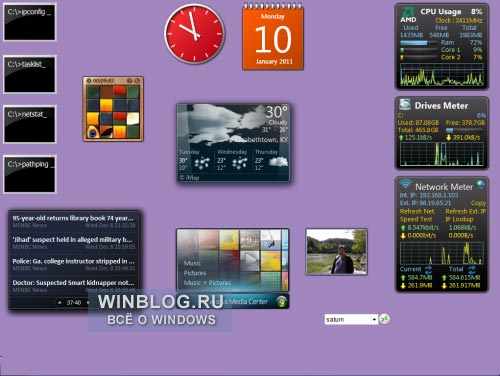Open Thursday's forecast in weather gadget
Viewport: 500px width, 376px height.
click(x=271, y=161)
